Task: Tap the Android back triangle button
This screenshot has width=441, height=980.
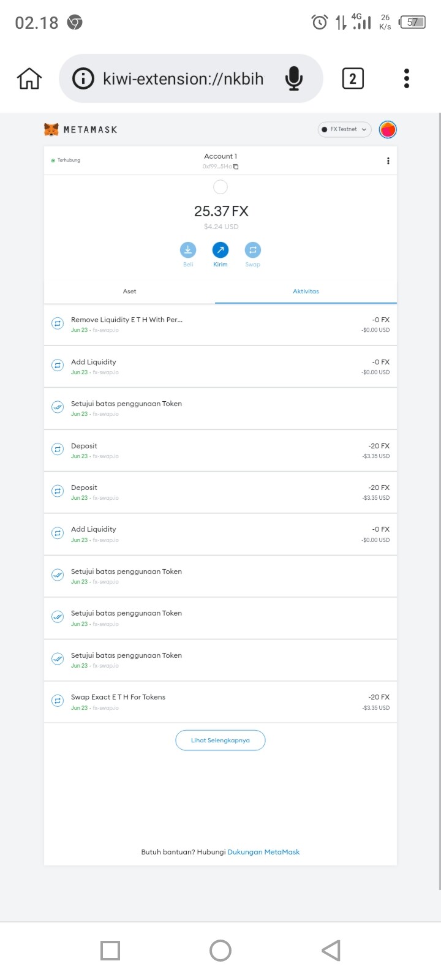Action: [331, 951]
